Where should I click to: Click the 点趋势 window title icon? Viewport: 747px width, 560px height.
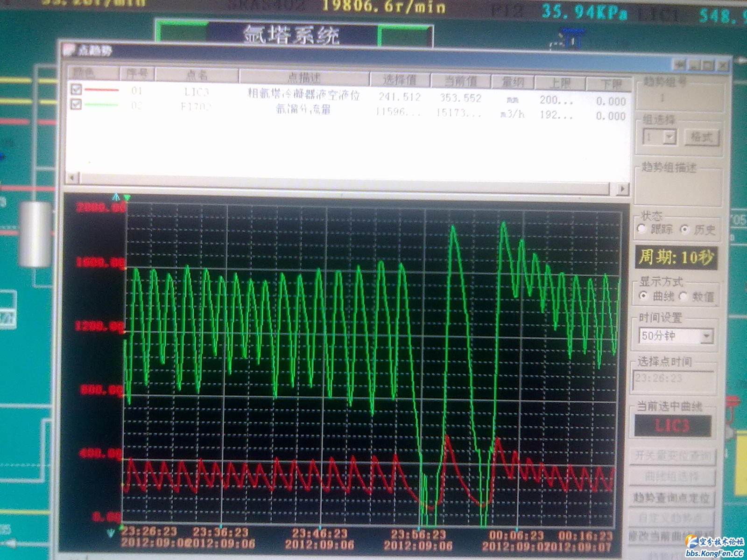point(69,50)
